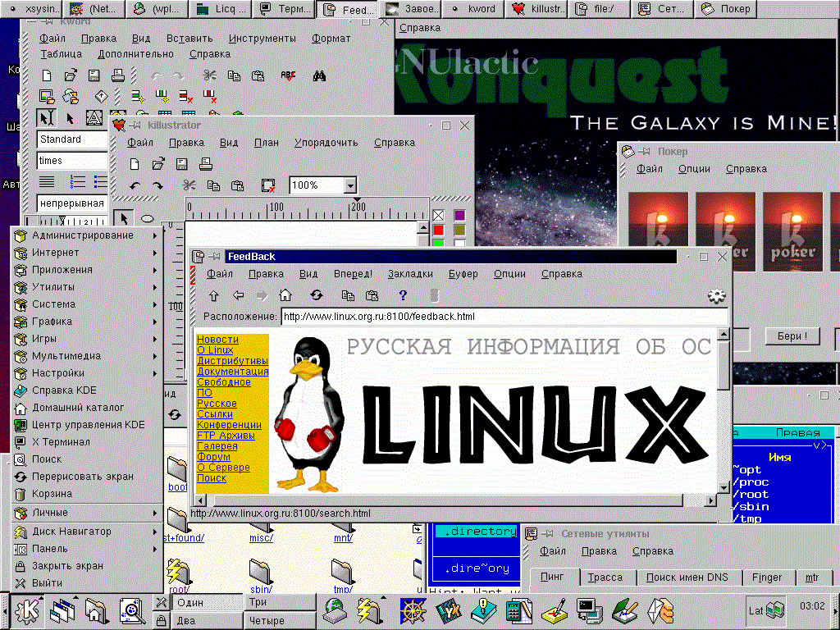The image size is (840, 630).
Task: Run spell check using KWord ABC icon
Action: point(288,75)
